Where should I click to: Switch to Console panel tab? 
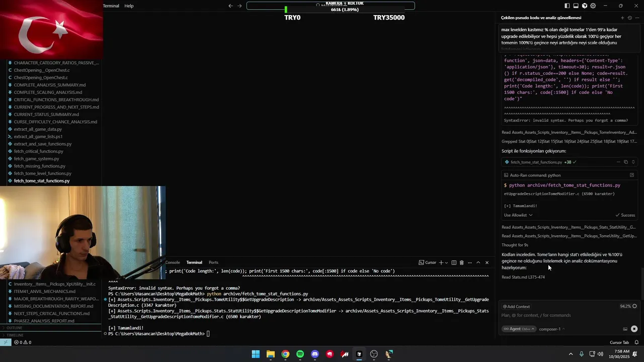point(173,262)
